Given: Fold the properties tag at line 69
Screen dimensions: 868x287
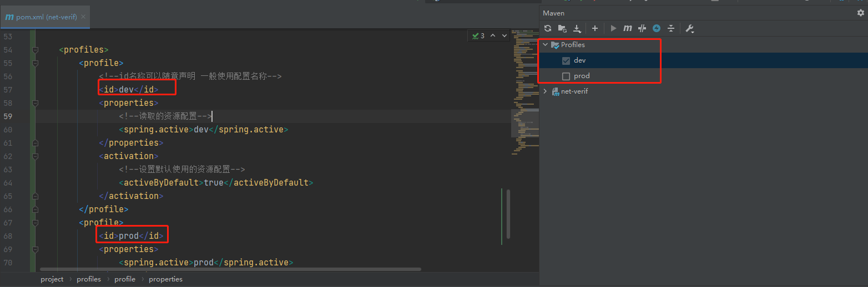Looking at the screenshot, I should pos(36,249).
